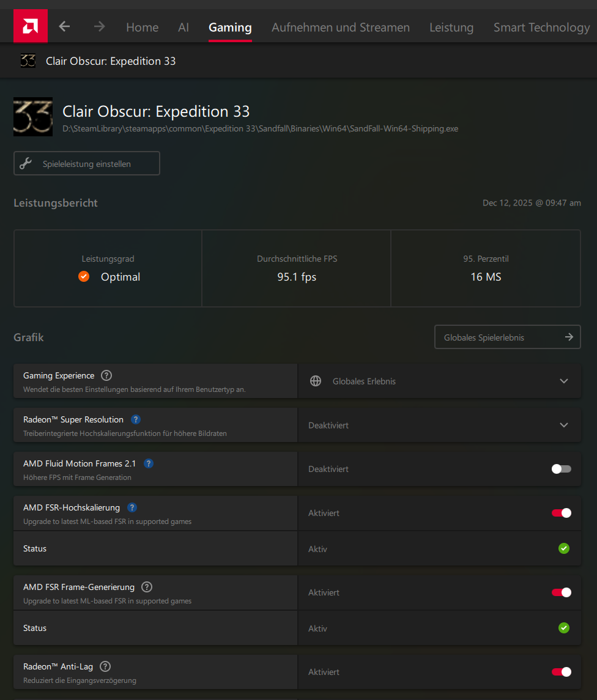Screen dimensions: 597x700
Task: Go back with the left arrow
Action: coord(64,27)
